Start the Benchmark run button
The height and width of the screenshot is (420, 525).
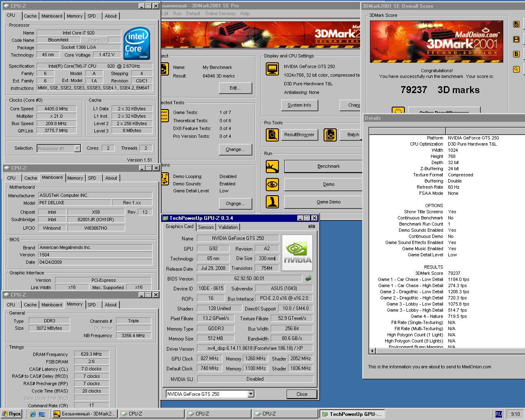tap(324, 167)
